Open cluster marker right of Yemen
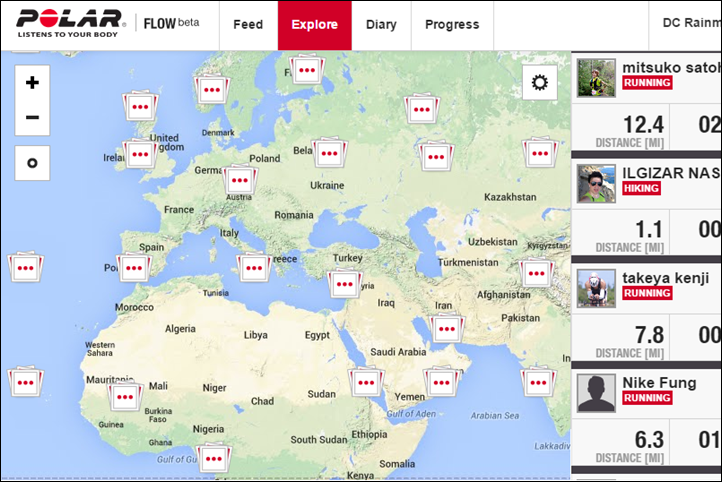This screenshot has width=722, height=482. point(442,382)
